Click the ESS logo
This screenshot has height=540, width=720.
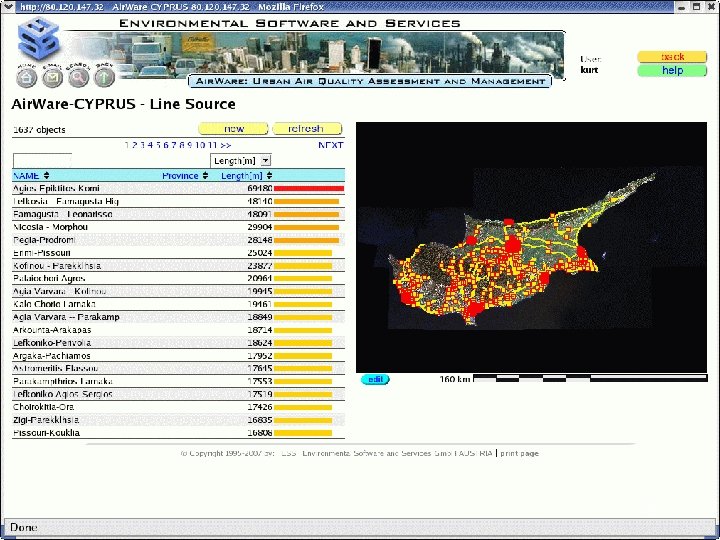coord(39,40)
